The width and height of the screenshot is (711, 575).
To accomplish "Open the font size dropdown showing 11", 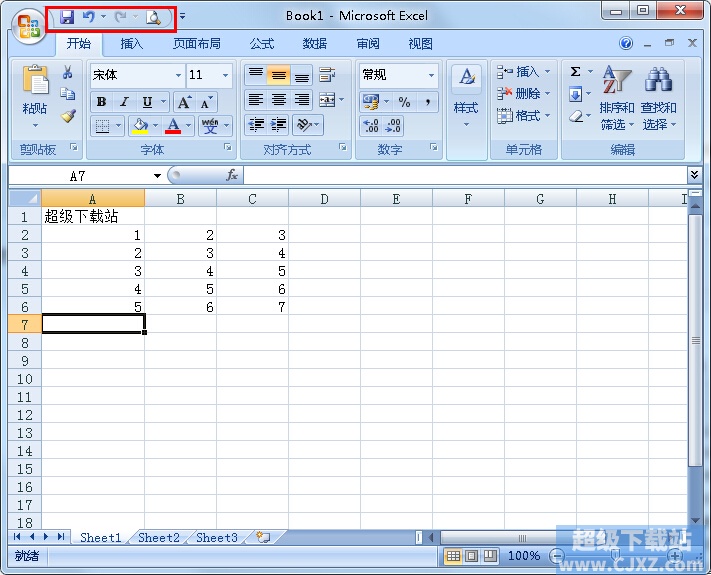I will [x=225, y=75].
